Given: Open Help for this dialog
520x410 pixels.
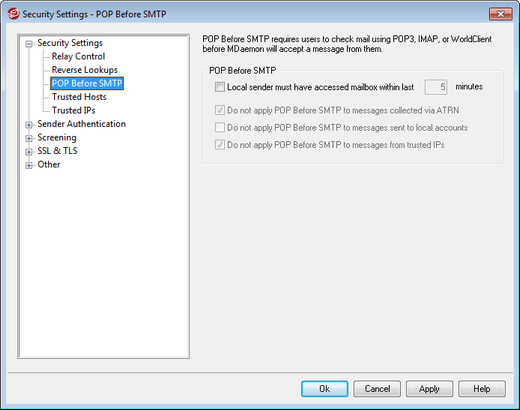Looking at the screenshot, I should [x=482, y=389].
